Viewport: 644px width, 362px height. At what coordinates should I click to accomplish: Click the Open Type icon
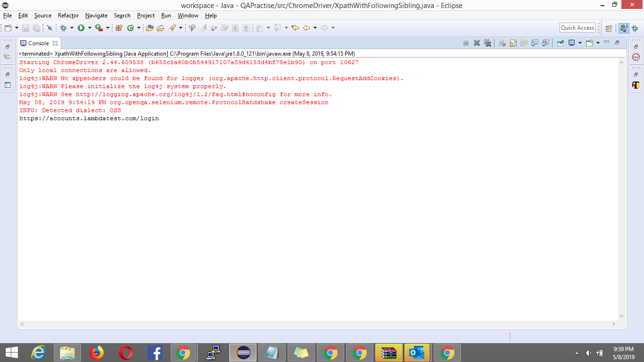coord(150,28)
